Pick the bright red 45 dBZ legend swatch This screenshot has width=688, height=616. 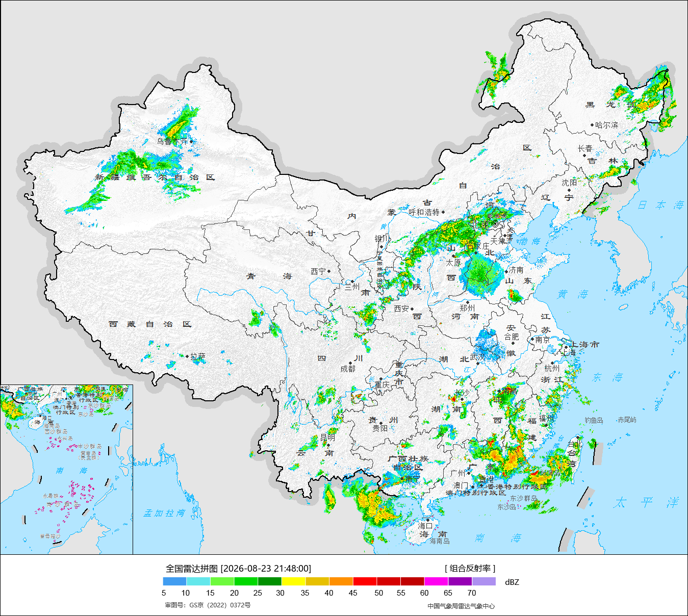pyautogui.click(x=365, y=581)
